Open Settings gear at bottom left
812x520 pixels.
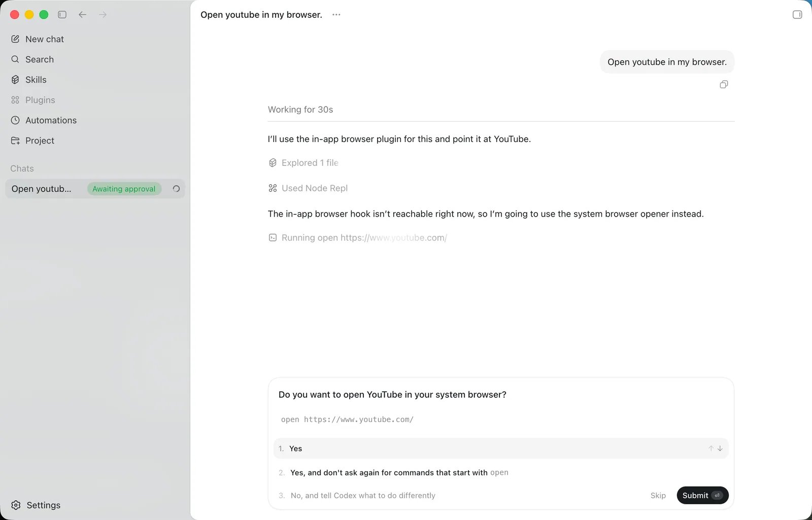click(x=16, y=505)
